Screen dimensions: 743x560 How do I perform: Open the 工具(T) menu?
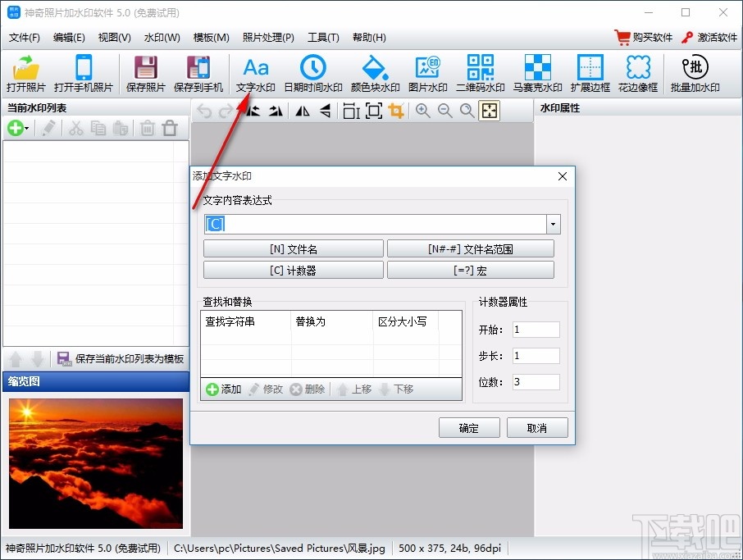(323, 38)
